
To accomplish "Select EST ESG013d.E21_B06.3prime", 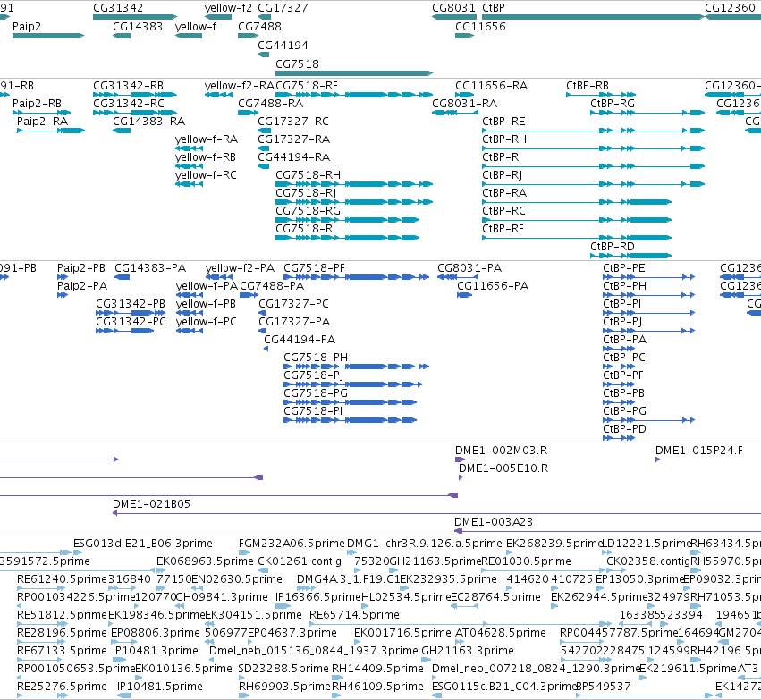I will point(143,544).
